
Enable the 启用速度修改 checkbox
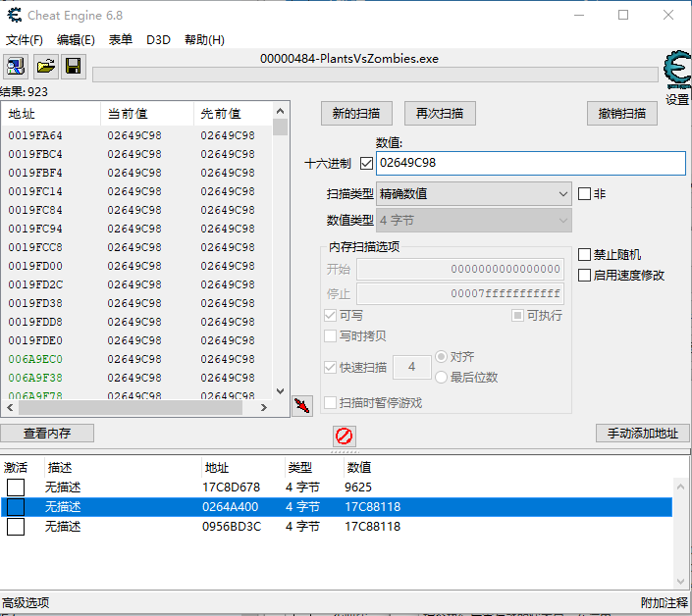click(584, 276)
